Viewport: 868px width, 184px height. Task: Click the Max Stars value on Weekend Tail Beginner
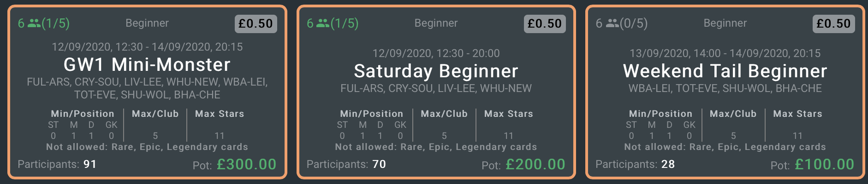(797, 136)
